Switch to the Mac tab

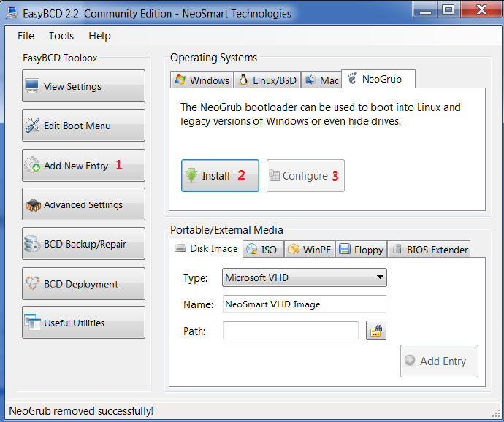(321, 80)
